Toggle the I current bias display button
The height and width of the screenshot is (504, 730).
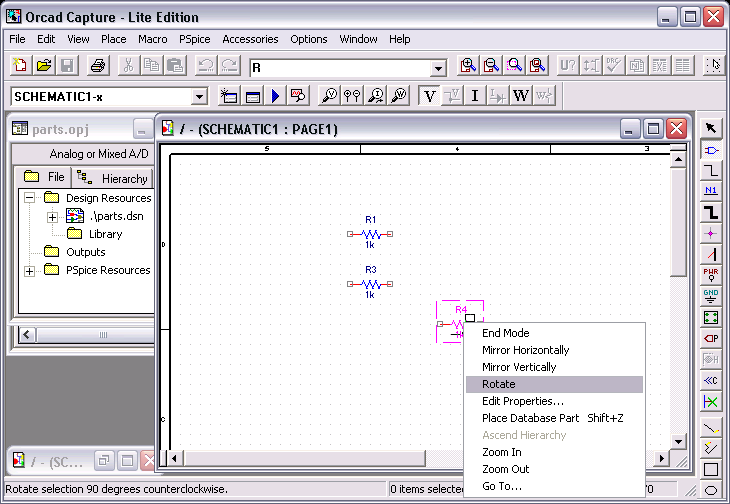tap(475, 96)
